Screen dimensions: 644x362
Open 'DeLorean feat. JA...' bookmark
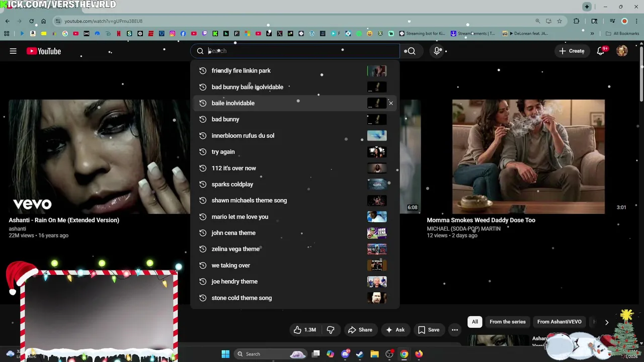click(525, 34)
